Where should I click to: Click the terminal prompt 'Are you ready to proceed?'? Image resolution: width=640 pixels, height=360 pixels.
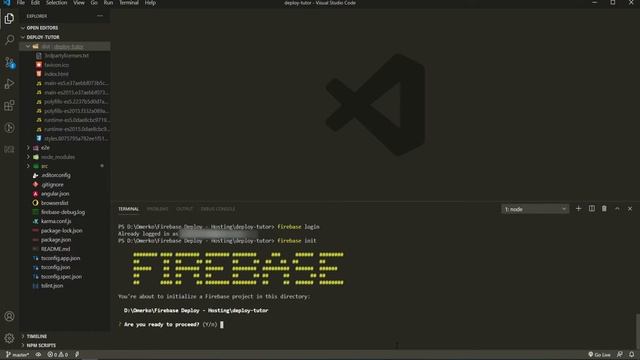[162, 324]
